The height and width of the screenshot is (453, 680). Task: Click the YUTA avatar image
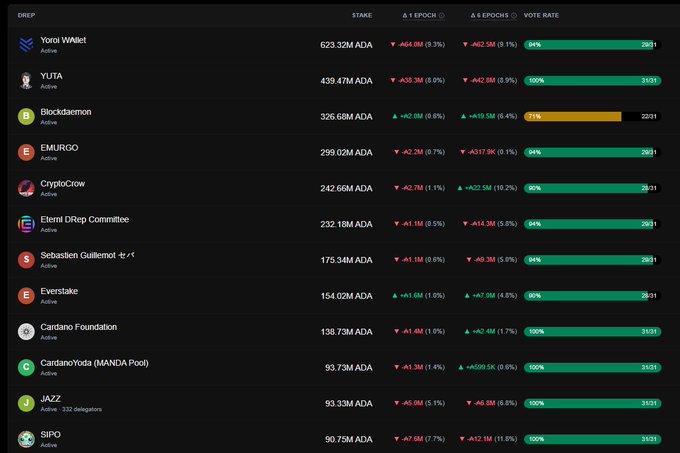26,81
